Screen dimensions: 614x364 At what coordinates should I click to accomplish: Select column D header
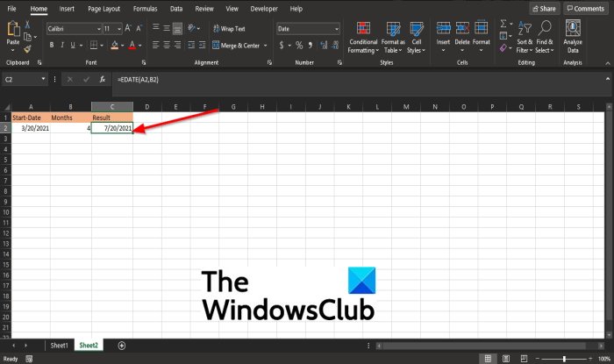pos(147,107)
